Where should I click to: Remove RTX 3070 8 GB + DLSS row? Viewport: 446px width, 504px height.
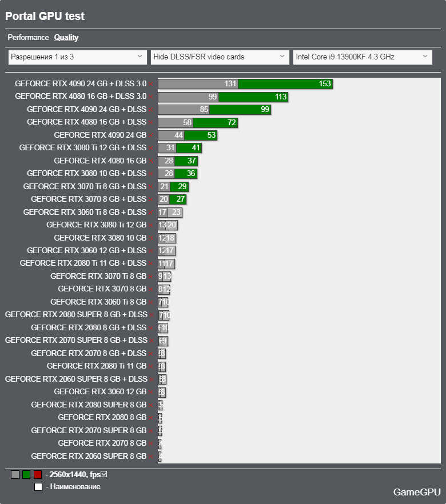(x=151, y=199)
